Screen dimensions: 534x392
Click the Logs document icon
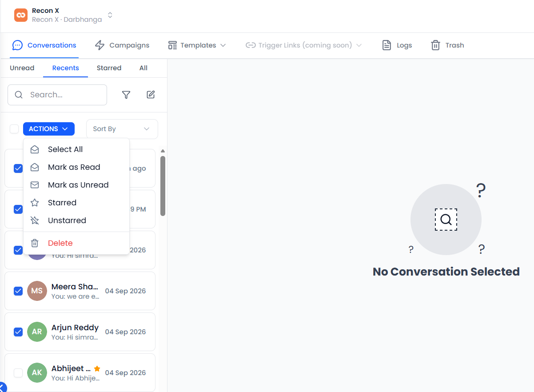point(387,45)
